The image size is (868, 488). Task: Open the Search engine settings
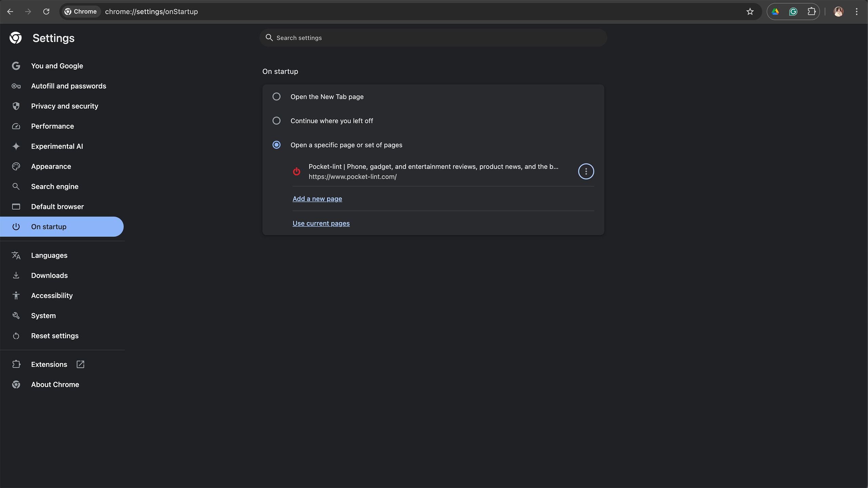coord(54,186)
